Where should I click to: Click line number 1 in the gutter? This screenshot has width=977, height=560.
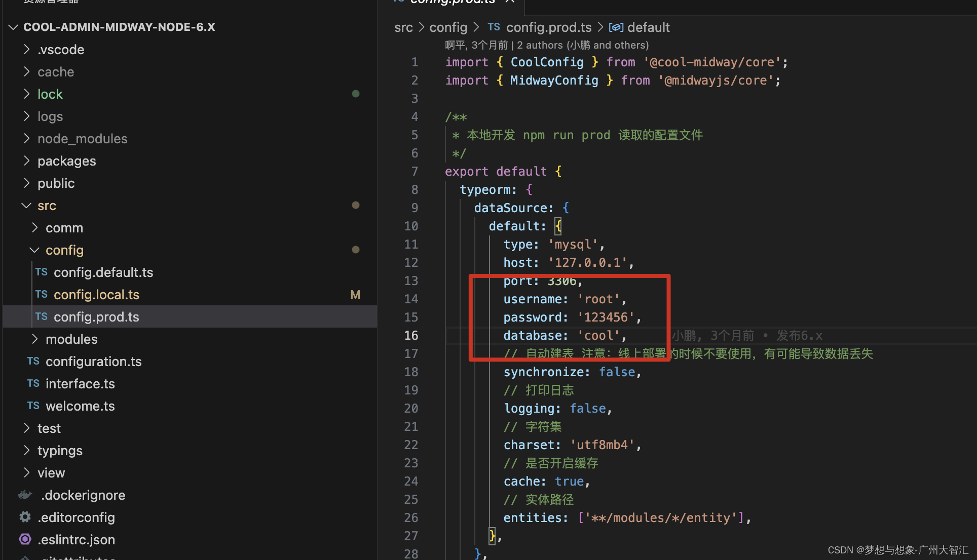[415, 62]
